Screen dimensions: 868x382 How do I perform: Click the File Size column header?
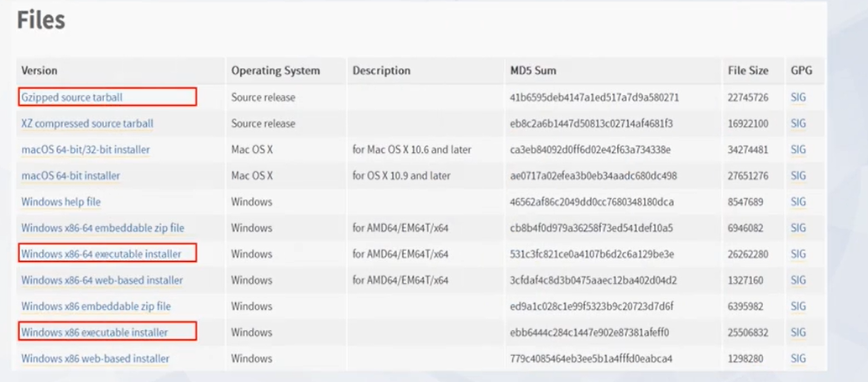pos(749,71)
